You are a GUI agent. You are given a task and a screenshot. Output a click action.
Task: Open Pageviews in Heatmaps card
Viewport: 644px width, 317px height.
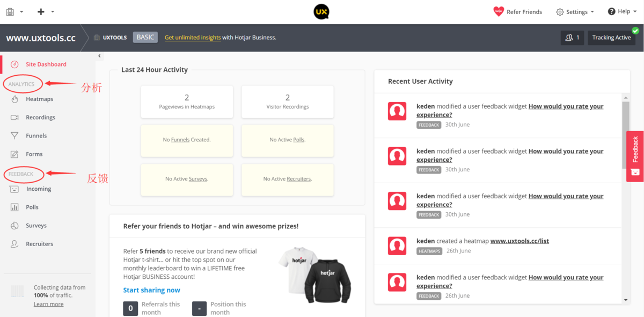[x=187, y=102]
